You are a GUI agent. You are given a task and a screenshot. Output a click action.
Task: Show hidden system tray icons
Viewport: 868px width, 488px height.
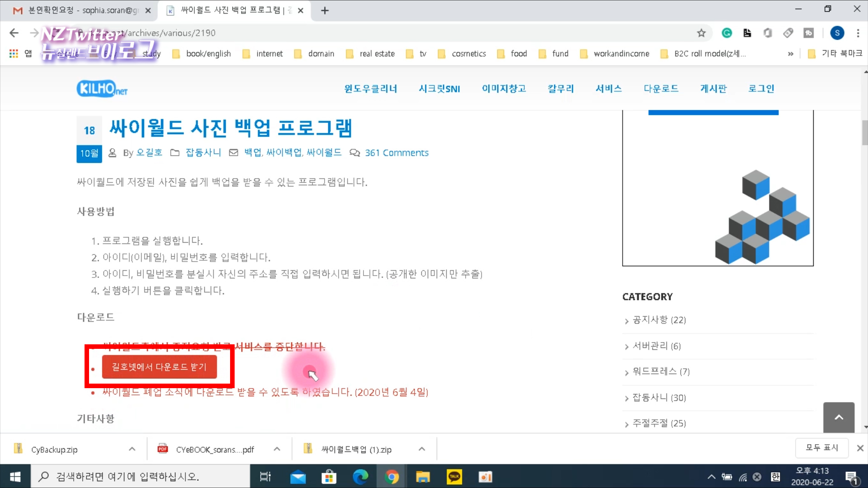(711, 477)
